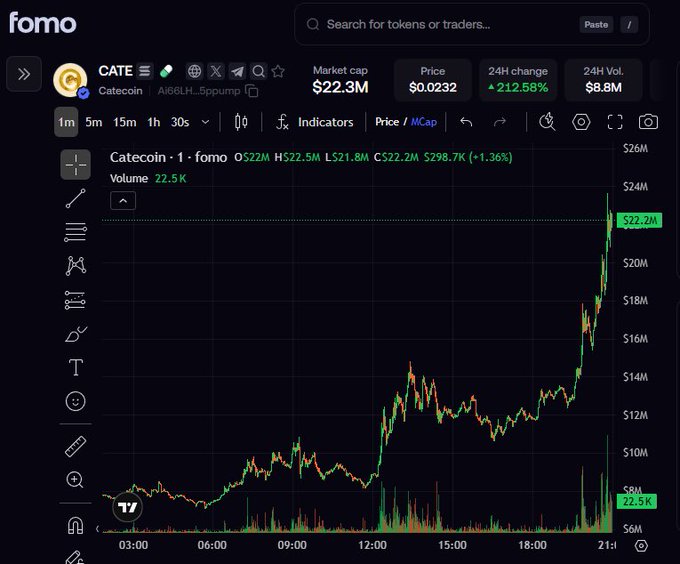Select the forecasting position tool

(75, 300)
